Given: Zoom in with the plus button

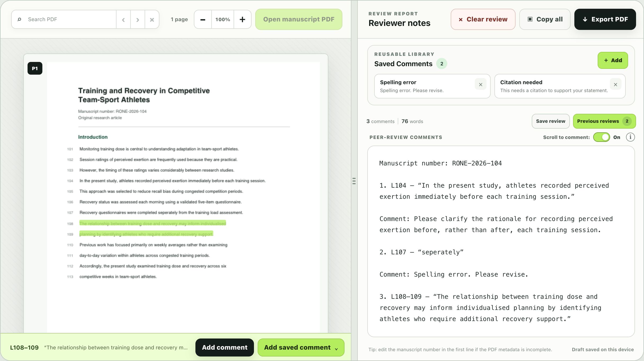Looking at the screenshot, I should (242, 19).
